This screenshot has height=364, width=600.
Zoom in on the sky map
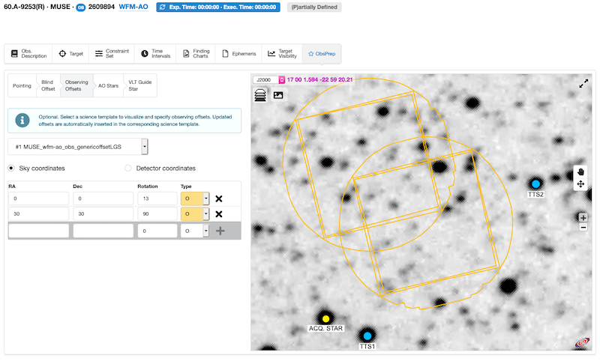[x=583, y=217]
